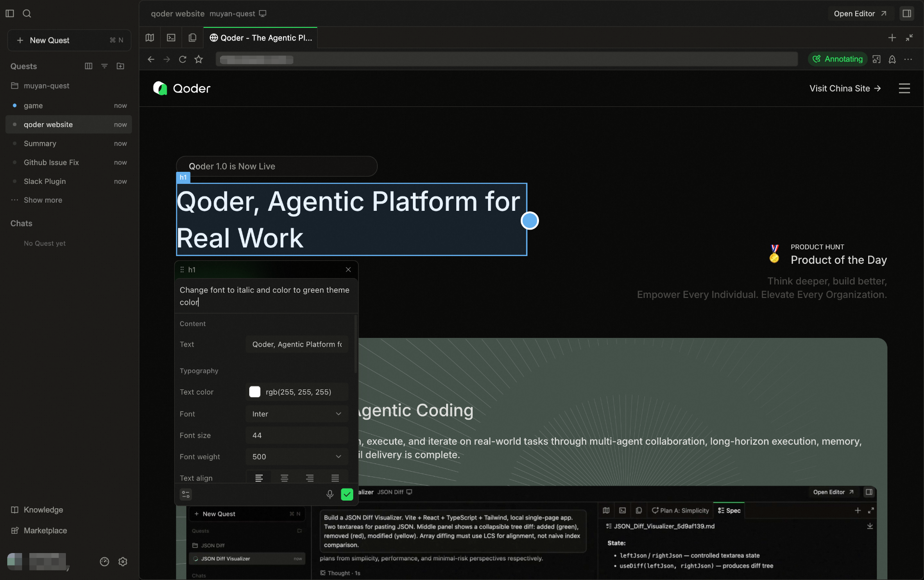Screen dimensions: 924x580
Task: Open the Font weight dropdown showing 500
Action: point(297,457)
